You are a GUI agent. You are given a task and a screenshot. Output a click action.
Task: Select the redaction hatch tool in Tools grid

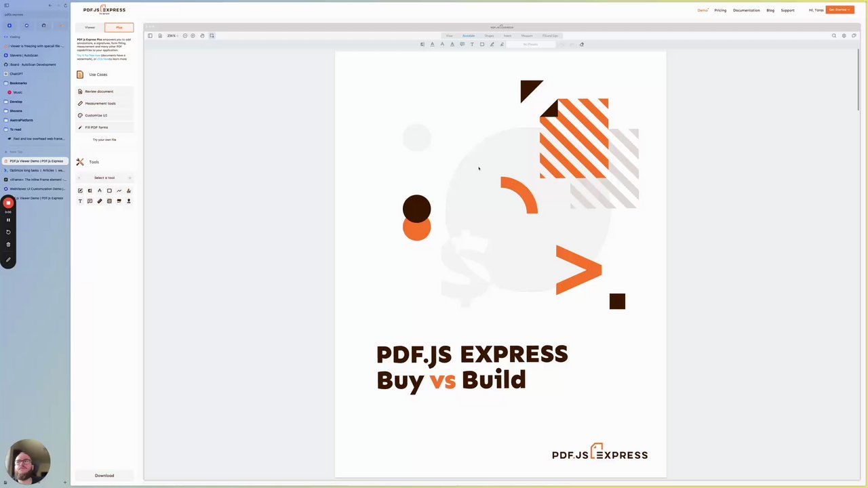109,201
